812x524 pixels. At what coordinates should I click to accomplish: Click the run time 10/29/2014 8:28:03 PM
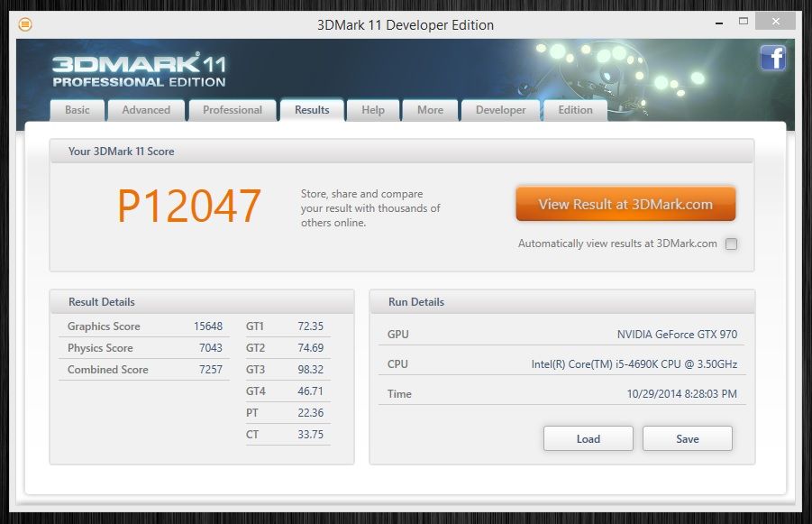click(x=681, y=394)
